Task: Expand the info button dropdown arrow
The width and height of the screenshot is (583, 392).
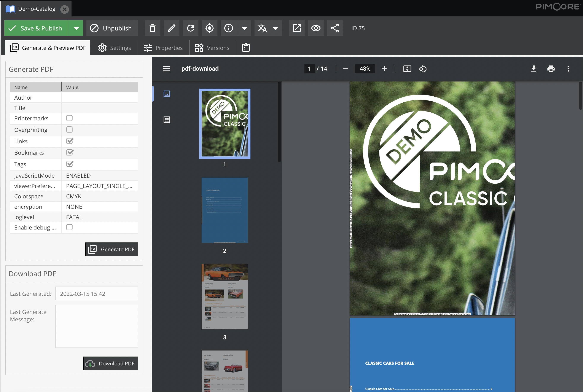Action: click(244, 28)
